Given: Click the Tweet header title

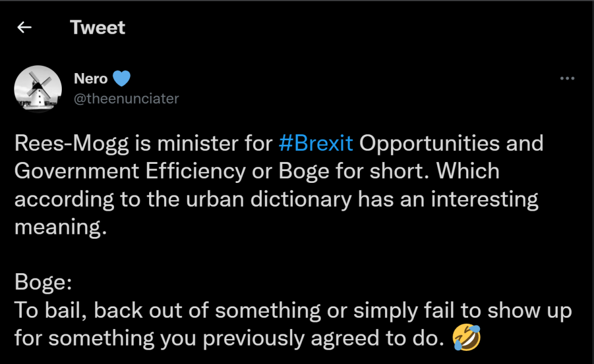Looking at the screenshot, I should coord(97,28).
